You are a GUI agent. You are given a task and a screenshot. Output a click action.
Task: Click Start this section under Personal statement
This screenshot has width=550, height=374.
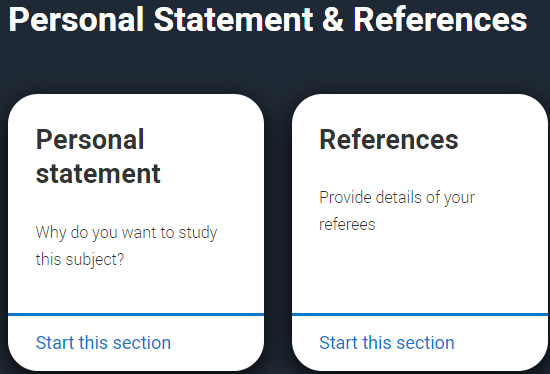pyautogui.click(x=103, y=342)
